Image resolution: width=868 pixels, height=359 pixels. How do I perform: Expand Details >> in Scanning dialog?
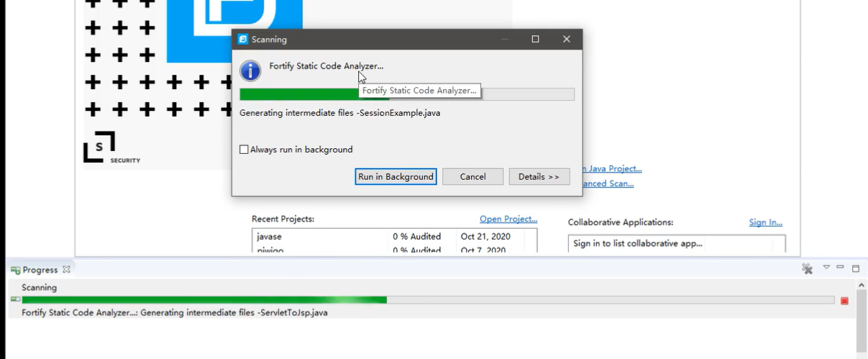[x=539, y=176]
